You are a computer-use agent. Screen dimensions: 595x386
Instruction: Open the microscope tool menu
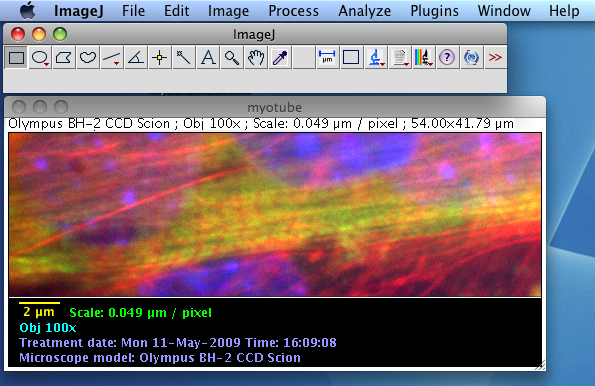[375, 58]
